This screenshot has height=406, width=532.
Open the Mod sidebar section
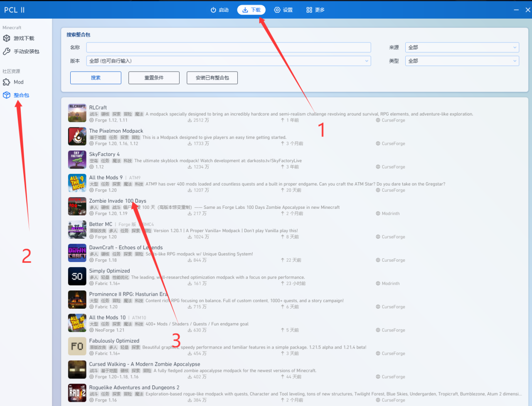coord(18,82)
